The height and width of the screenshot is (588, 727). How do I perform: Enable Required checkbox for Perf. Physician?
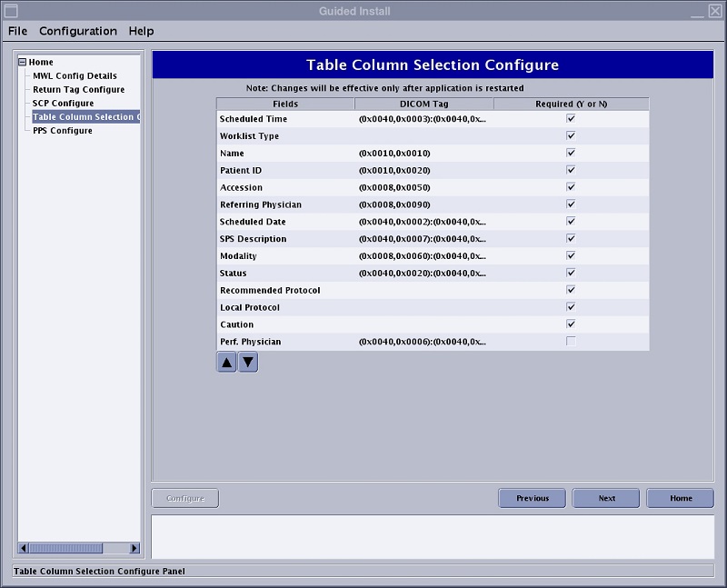[571, 342]
